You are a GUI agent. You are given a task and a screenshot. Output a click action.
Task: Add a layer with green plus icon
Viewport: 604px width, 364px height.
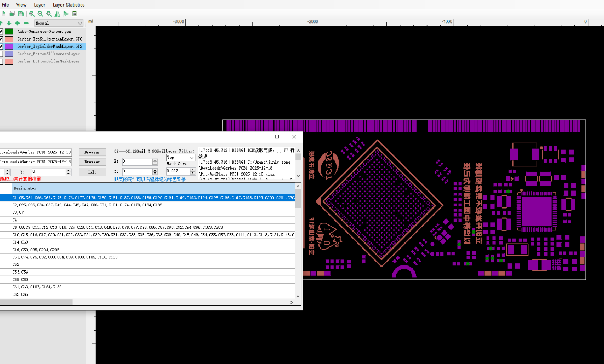point(18,23)
